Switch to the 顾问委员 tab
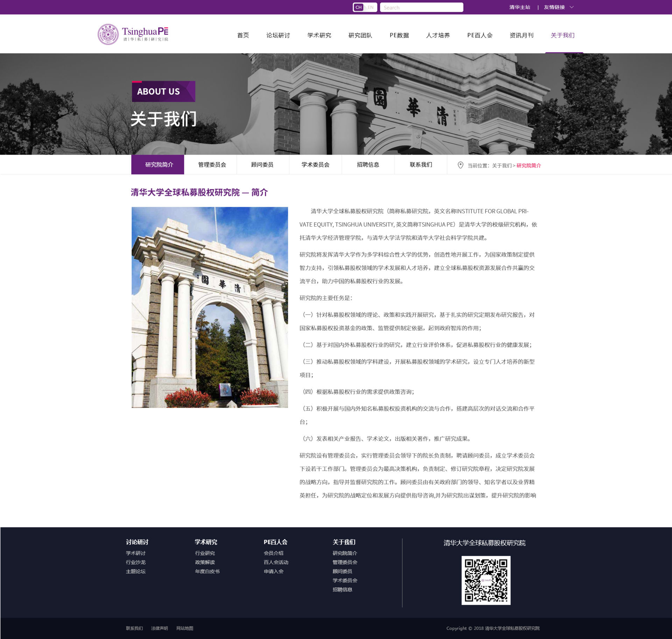Viewport: 672px width, 639px height. (x=262, y=165)
